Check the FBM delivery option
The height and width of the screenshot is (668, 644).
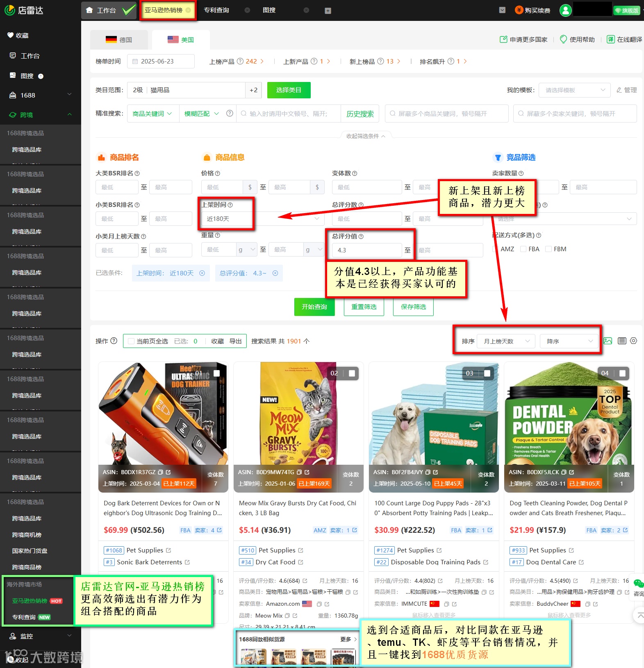[548, 249]
